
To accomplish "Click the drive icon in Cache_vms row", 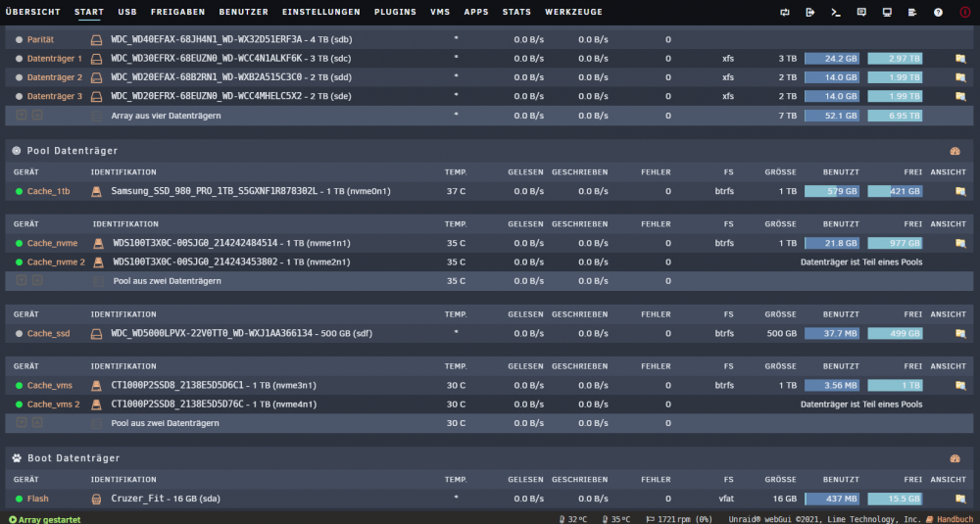I will pyautogui.click(x=96, y=385).
